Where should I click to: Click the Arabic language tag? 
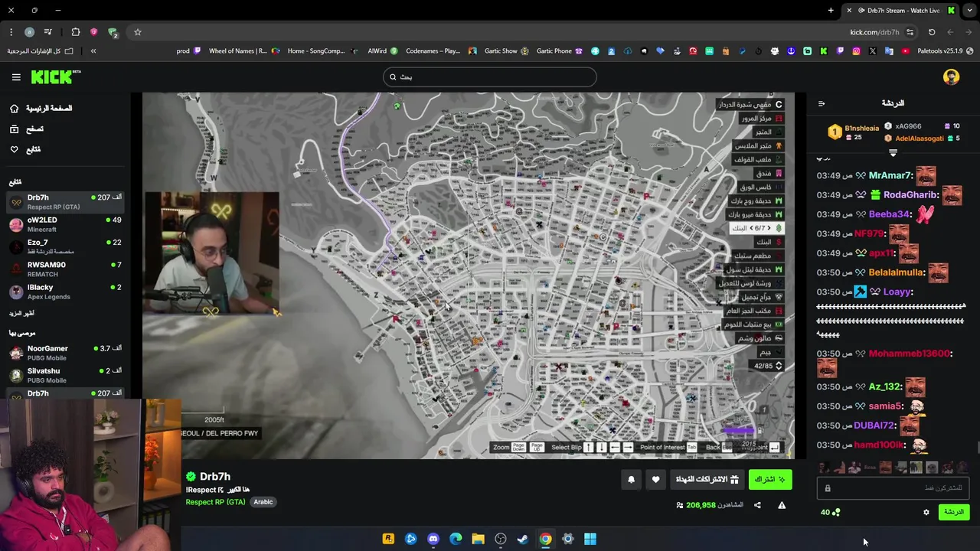pyautogui.click(x=263, y=502)
